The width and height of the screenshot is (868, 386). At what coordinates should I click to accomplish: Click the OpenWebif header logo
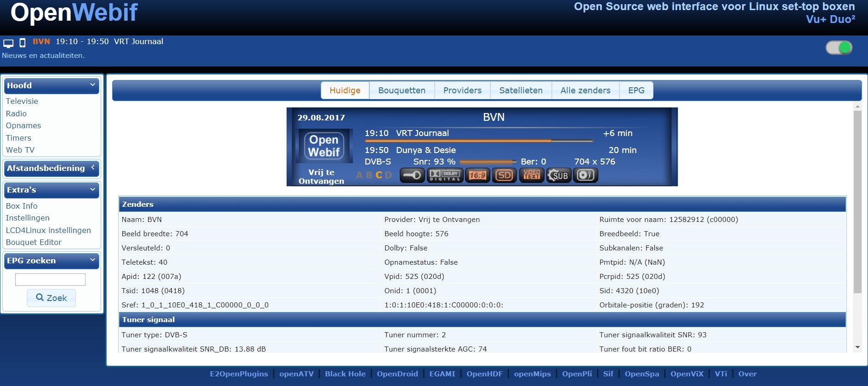74,12
